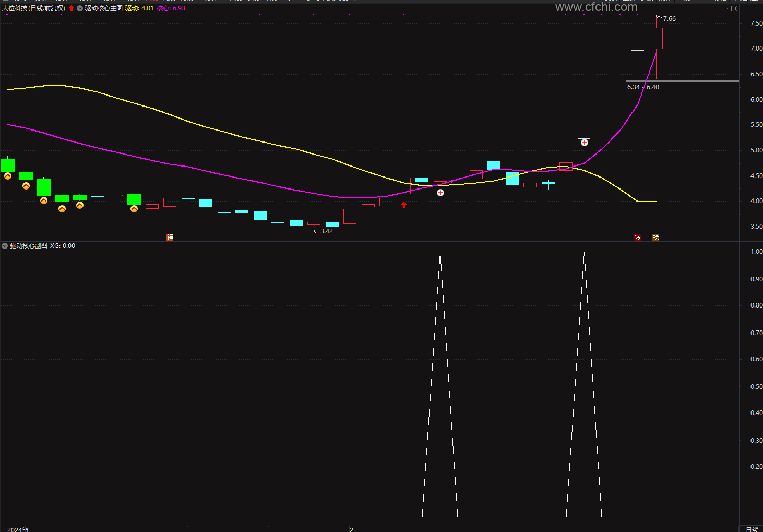The height and width of the screenshot is (532, 763).
Task: Click the diamond icon at chart top-right
Action: tap(724, 8)
